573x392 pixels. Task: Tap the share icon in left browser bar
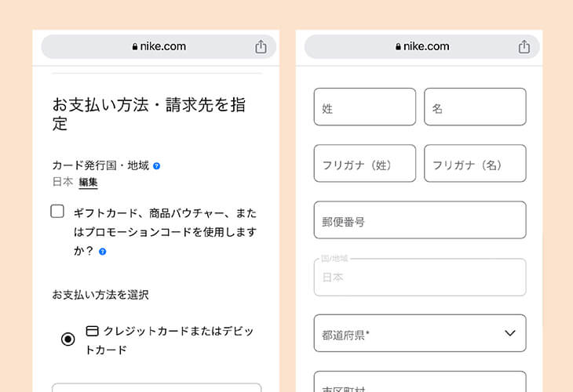261,47
